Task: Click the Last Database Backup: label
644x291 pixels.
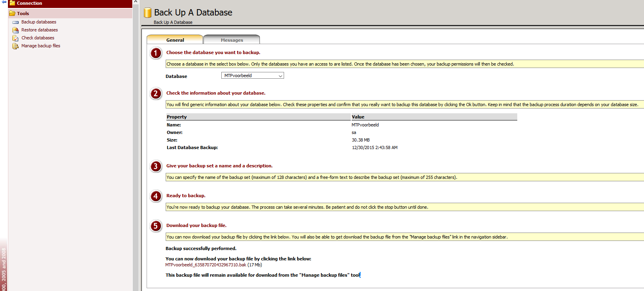Action: click(192, 147)
